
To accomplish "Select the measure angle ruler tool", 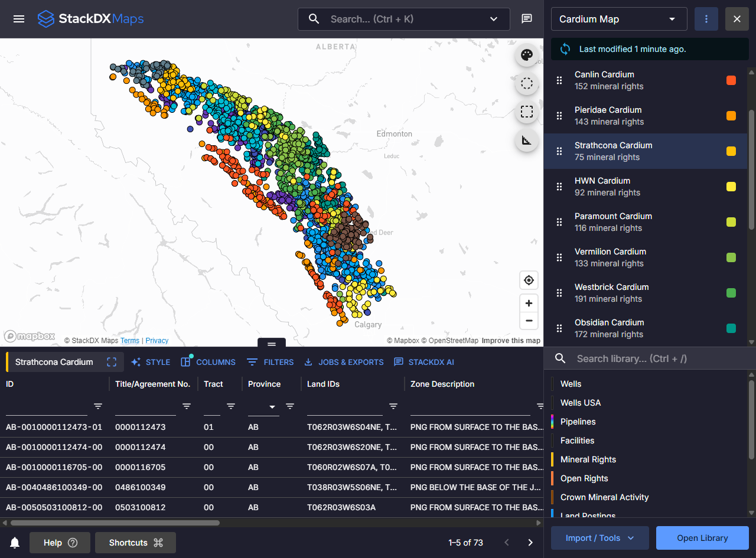I will pyautogui.click(x=527, y=140).
